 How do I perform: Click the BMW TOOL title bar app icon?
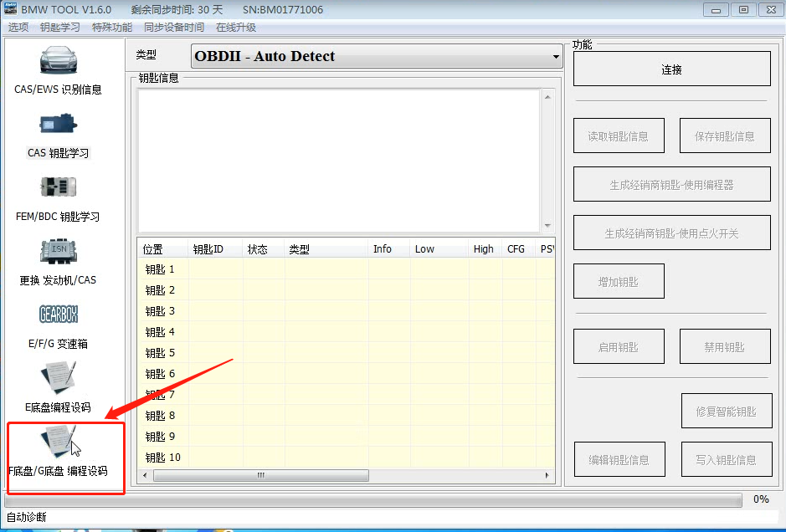pyautogui.click(x=10, y=8)
